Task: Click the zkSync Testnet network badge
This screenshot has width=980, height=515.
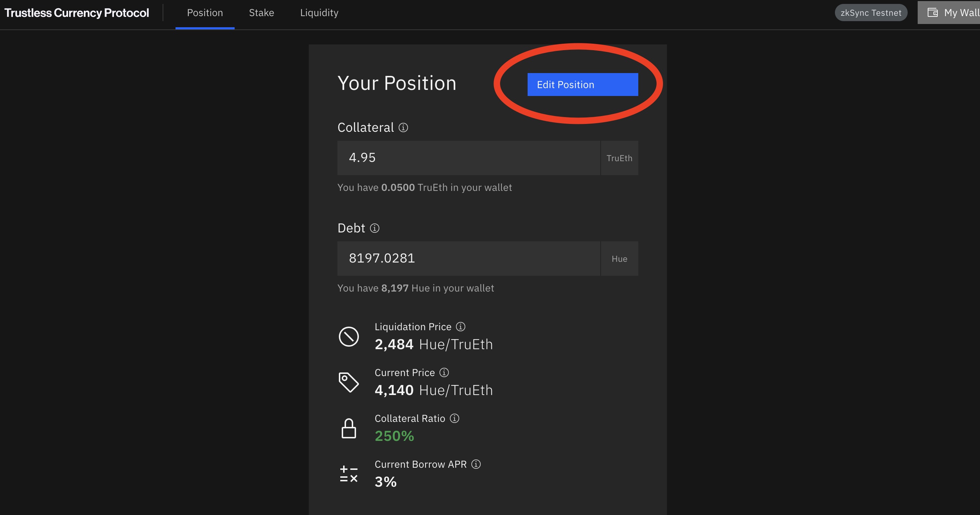Action: click(x=870, y=13)
